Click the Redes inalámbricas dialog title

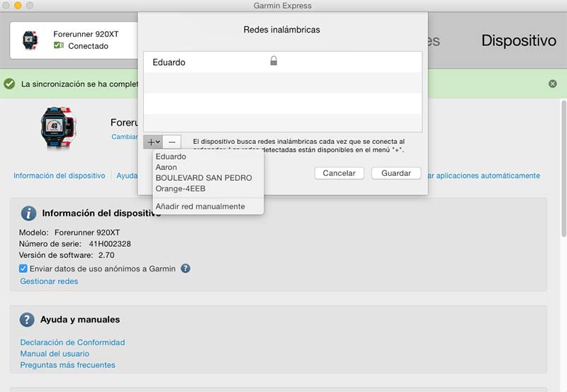(x=281, y=30)
